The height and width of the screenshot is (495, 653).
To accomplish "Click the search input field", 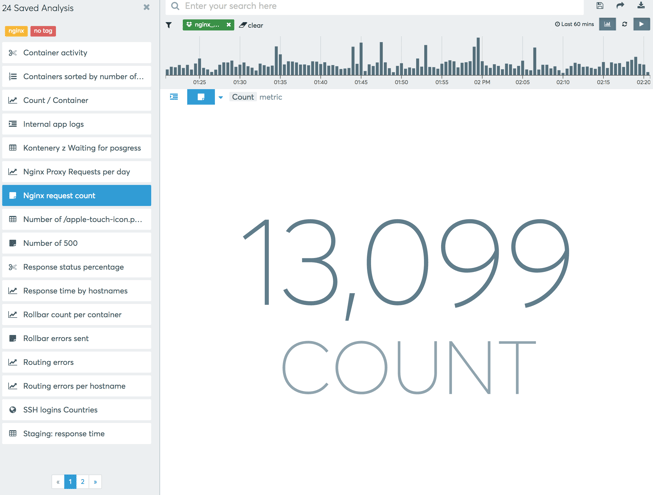I will [x=380, y=7].
